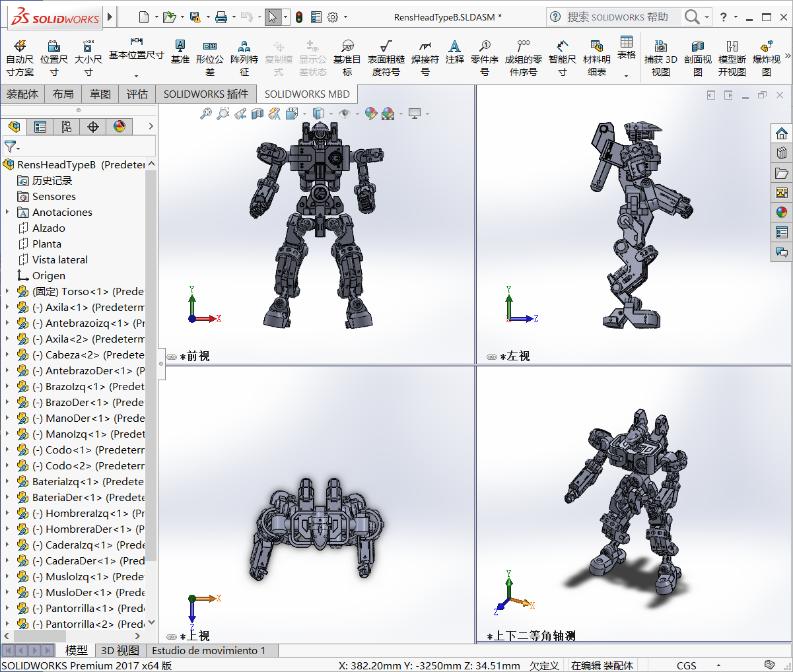Screen dimensions: 793x672
Task: Switch to the 3D 视图 bottom tab
Action: coord(120,651)
